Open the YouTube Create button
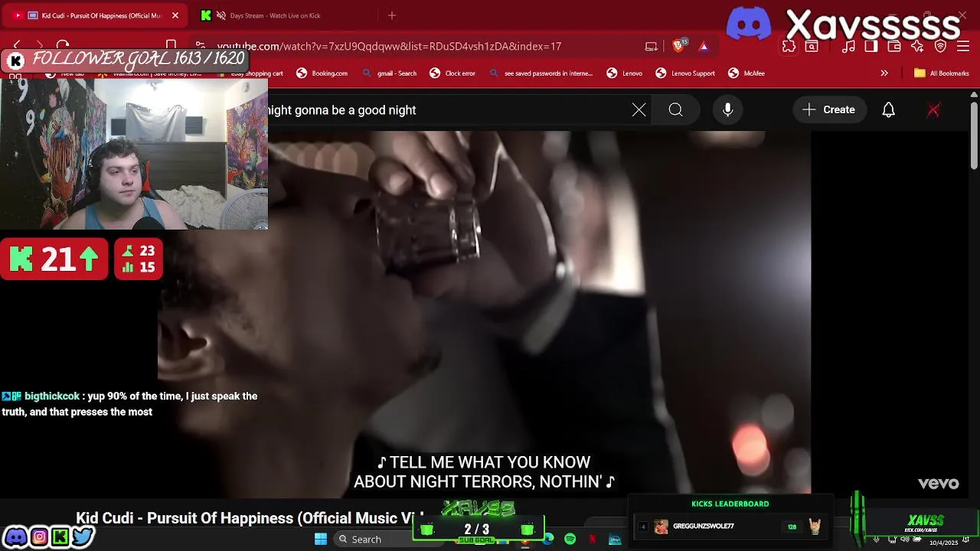This screenshot has height=551, width=980. tap(829, 110)
